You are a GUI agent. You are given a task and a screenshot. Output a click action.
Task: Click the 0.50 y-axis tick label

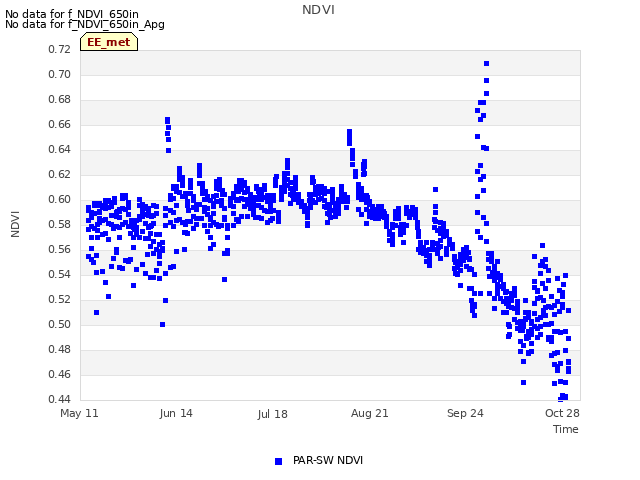pos(60,324)
